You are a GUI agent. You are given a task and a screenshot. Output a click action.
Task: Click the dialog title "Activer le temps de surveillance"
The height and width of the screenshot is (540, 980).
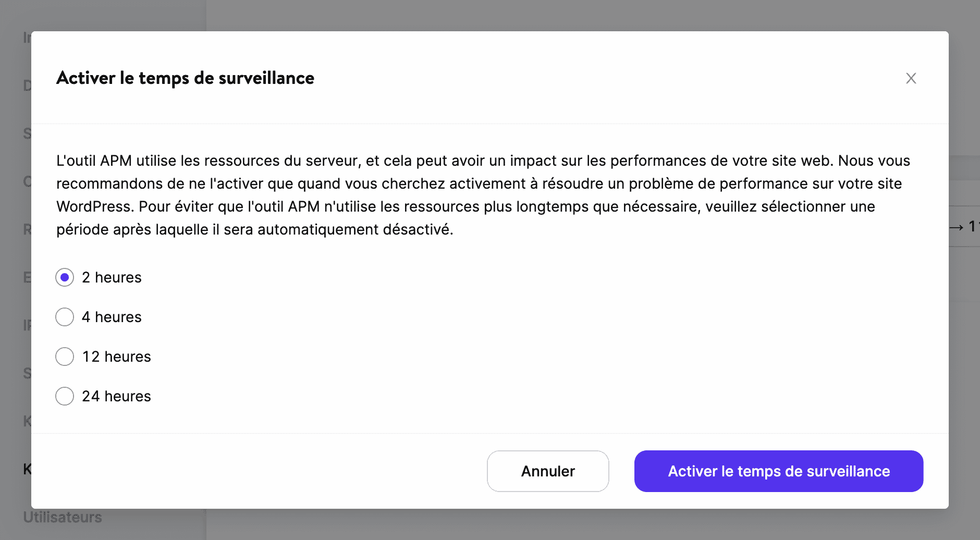(185, 78)
